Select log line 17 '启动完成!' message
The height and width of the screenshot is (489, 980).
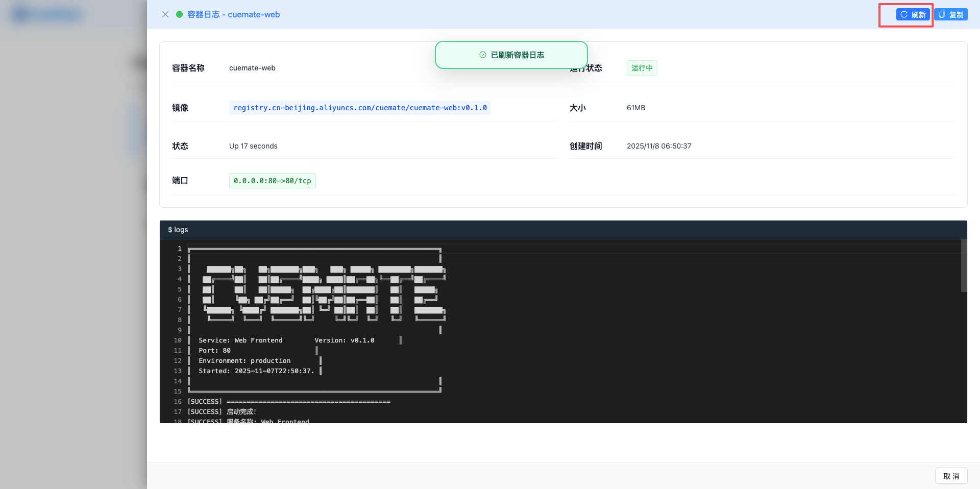click(241, 412)
